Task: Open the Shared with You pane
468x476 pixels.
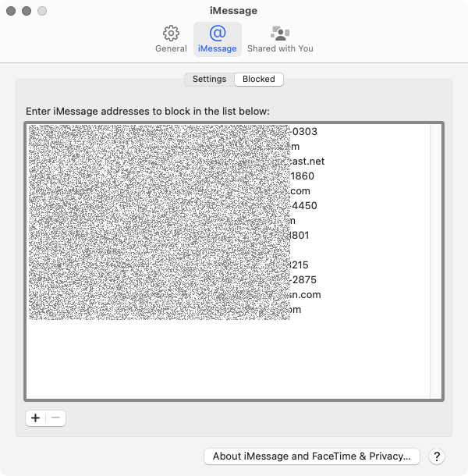Action: (x=280, y=39)
